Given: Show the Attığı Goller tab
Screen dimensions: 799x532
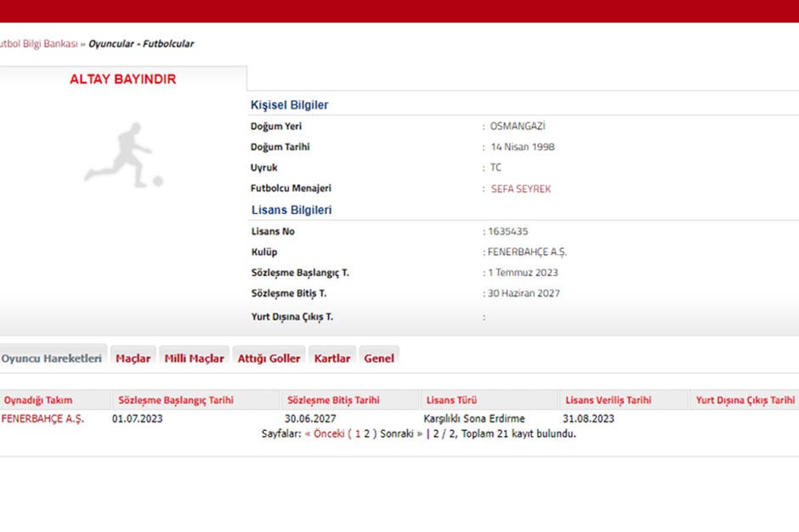Looking at the screenshot, I should pyautogui.click(x=269, y=358).
